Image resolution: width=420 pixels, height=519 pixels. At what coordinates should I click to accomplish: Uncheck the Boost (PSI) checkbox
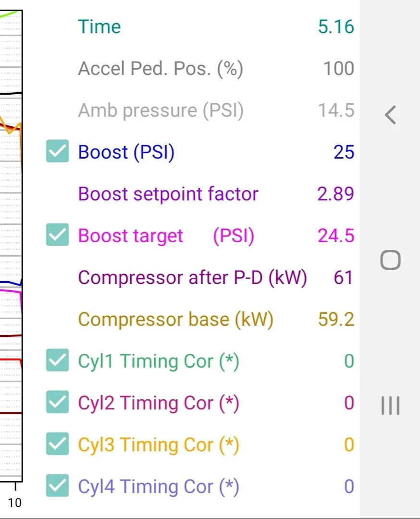(58, 151)
